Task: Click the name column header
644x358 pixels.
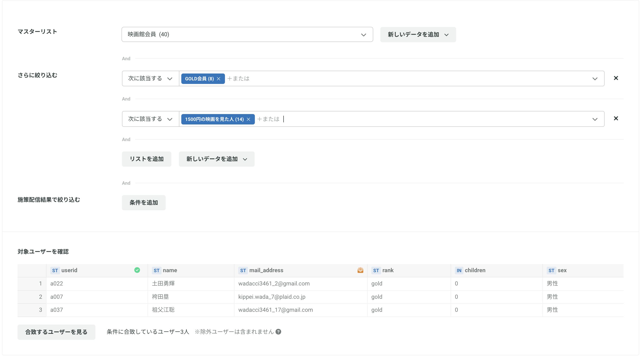Action: tap(191, 270)
